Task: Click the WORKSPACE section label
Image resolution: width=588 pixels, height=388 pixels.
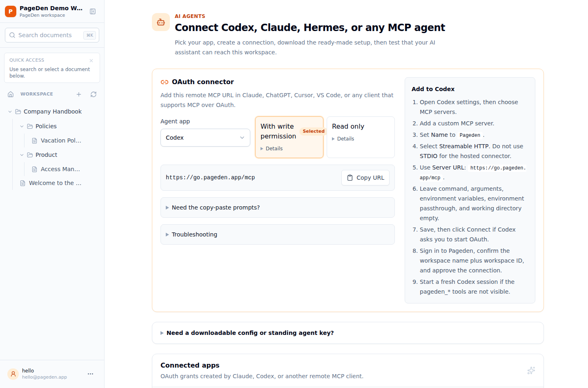Action: (37, 94)
